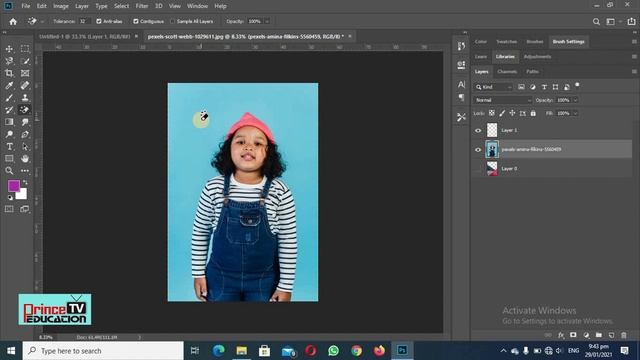Open the Fill percentage dropdown arrow
Image resolution: width=640 pixels, height=360 pixels.
tap(576, 113)
